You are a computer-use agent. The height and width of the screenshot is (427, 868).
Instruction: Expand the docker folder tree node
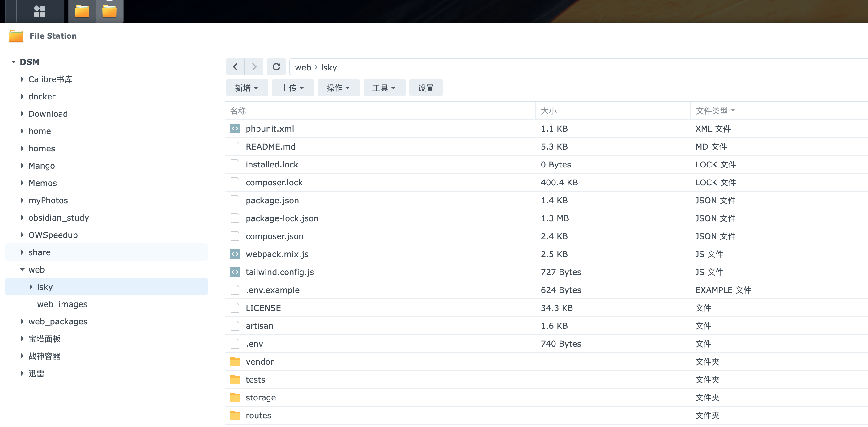click(22, 97)
